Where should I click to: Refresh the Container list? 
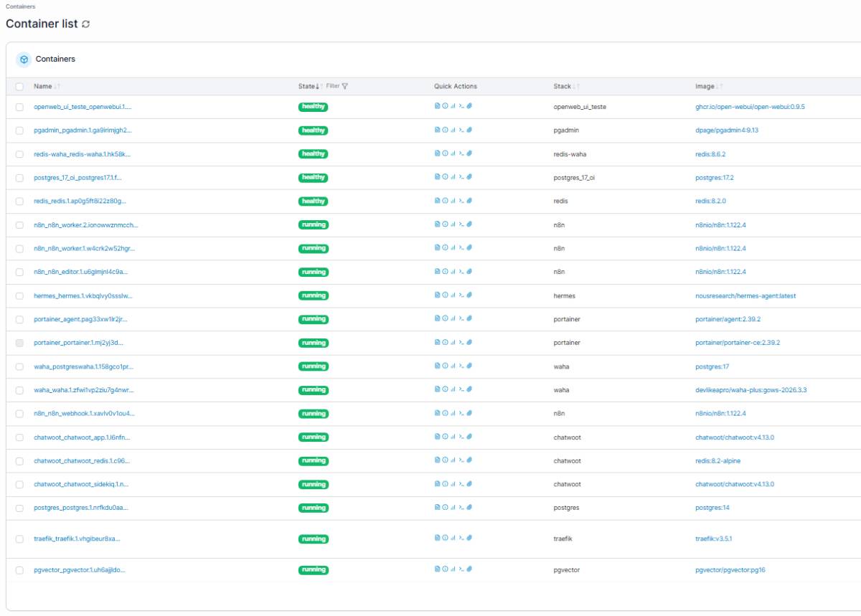tap(86, 24)
